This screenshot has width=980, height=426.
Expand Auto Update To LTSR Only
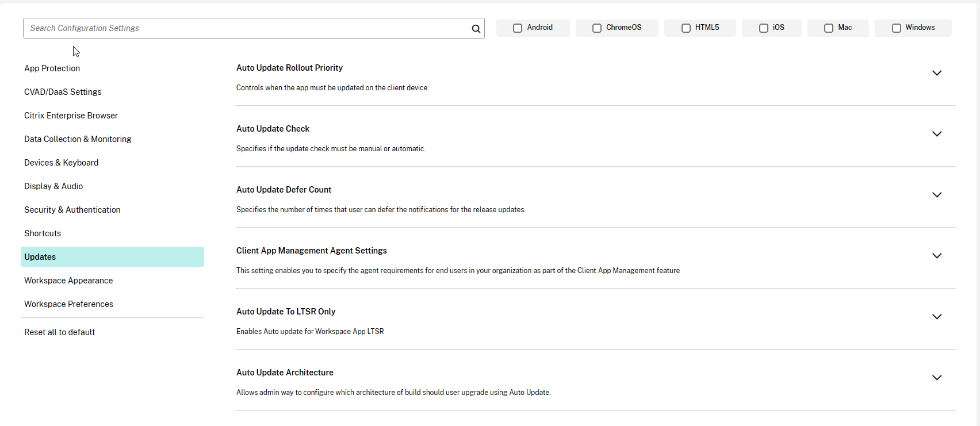click(x=937, y=317)
